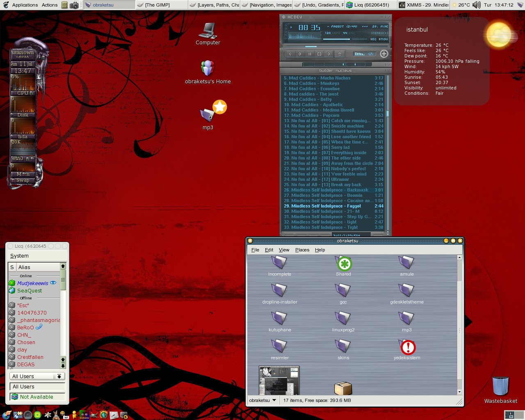Open the Computer desktop icon
Image resolution: width=525 pixels, height=420 pixels.
point(208,34)
